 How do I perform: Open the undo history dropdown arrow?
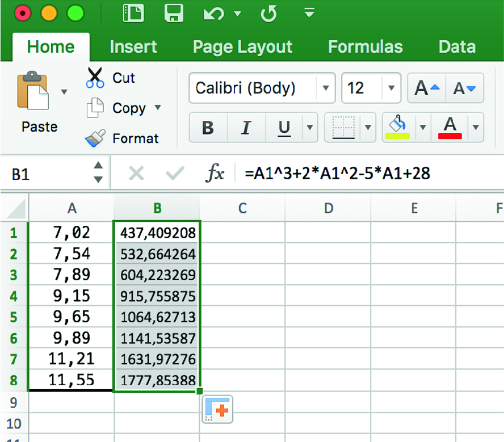click(x=238, y=14)
